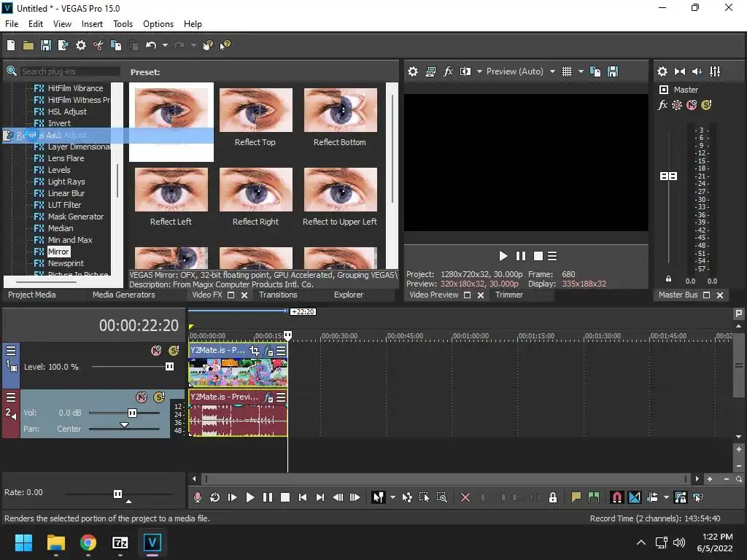Screen dimensions: 747x560
Task: Open video track 1 hamburger menu
Action: [11, 351]
